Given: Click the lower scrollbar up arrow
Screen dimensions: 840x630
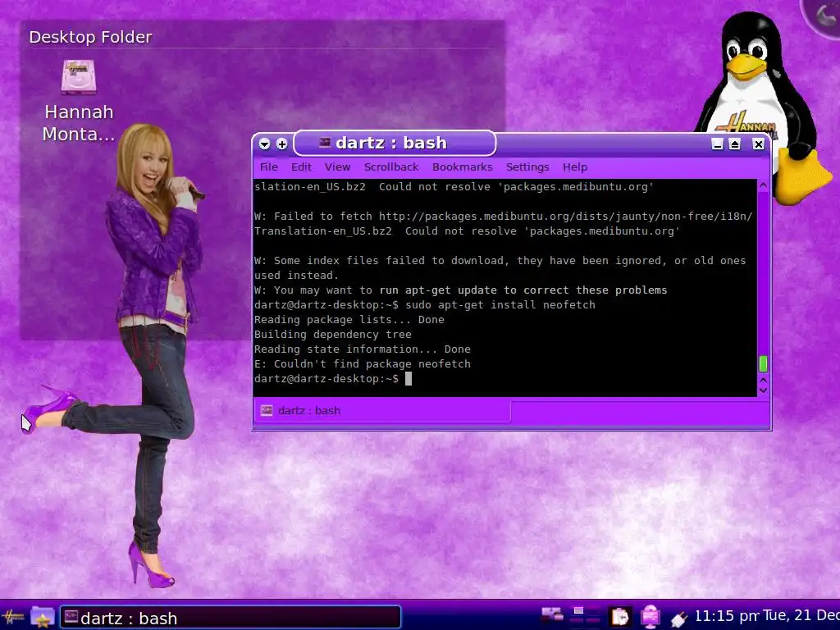Looking at the screenshot, I should tap(764, 381).
